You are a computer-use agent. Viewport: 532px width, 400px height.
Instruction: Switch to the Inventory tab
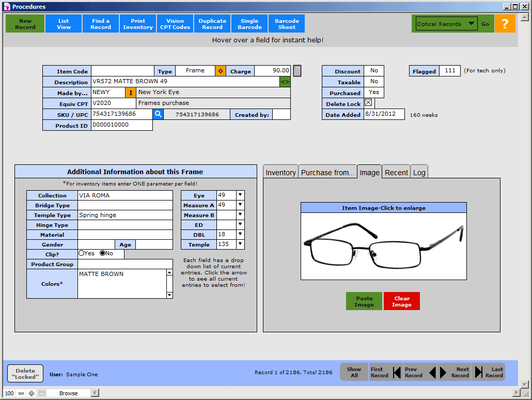click(280, 172)
